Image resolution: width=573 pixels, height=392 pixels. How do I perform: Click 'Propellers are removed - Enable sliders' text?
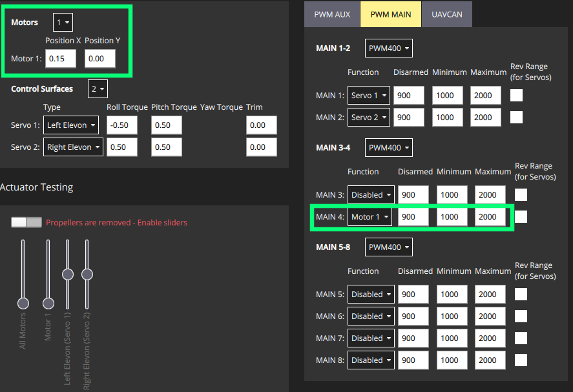[x=116, y=223]
